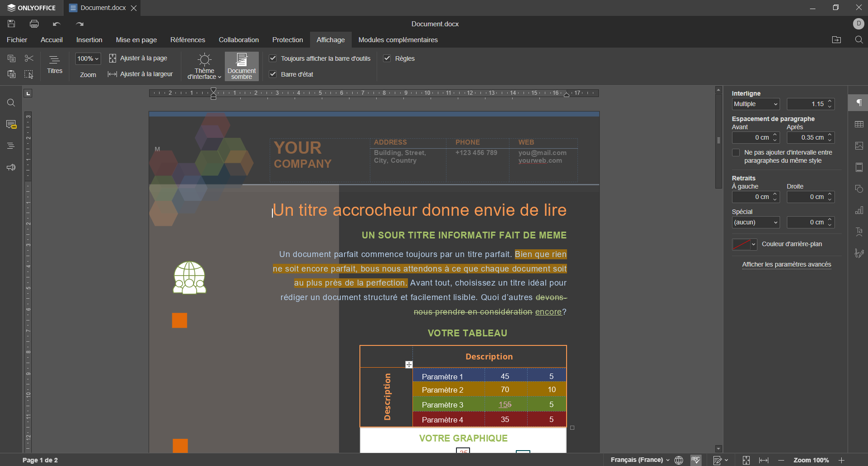Click Afficher les paramètres avancés link
This screenshot has height=466, width=868.
click(786, 264)
